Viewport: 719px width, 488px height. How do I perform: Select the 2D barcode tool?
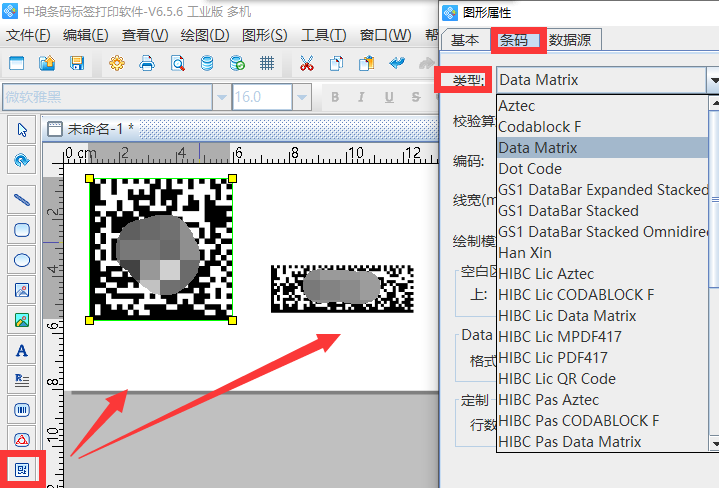(22, 470)
